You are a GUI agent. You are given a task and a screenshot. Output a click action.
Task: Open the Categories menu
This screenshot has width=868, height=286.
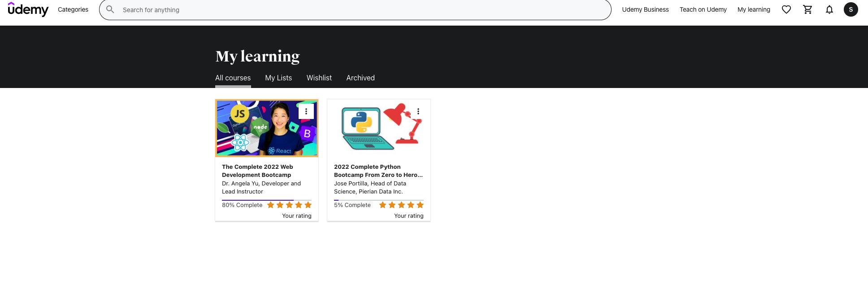pos(73,9)
